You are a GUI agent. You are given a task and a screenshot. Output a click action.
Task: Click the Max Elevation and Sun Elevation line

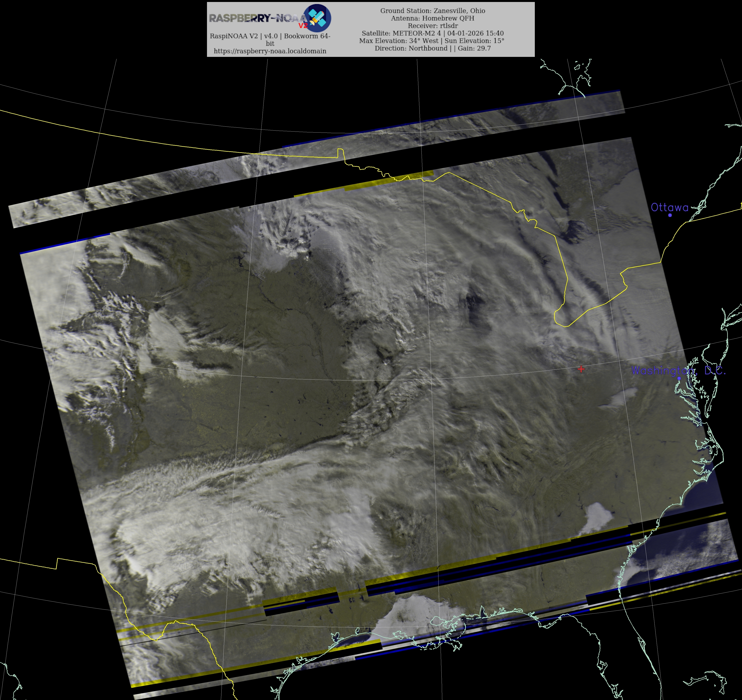click(432, 41)
